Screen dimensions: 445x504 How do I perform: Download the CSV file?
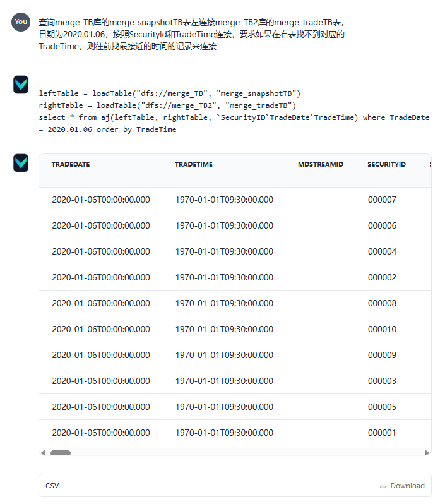pyautogui.click(x=402, y=485)
